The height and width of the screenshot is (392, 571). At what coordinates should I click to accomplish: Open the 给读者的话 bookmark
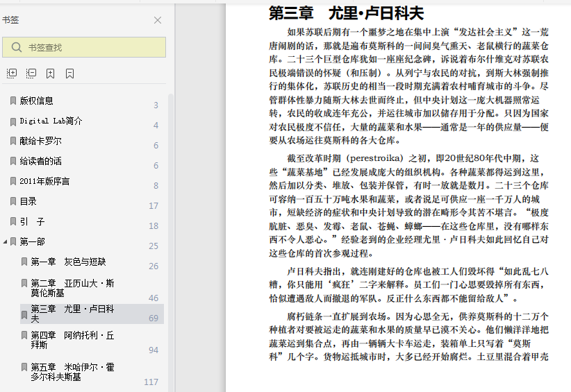click(x=40, y=161)
